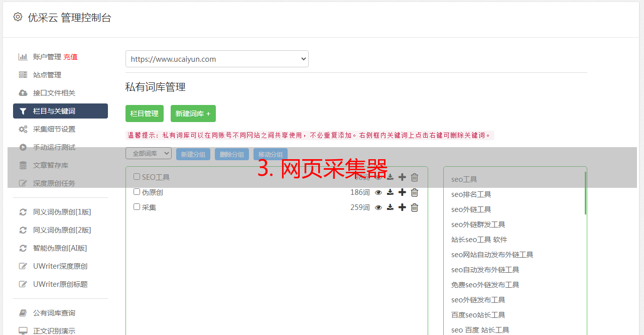This screenshot has height=335, width=644.
Task: Click the 采集 library name
Action: 149,207
